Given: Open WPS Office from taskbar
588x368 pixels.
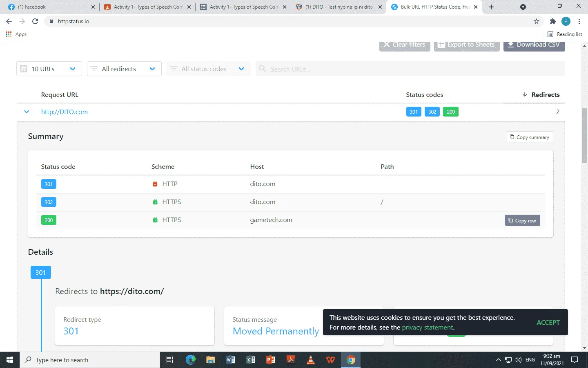Looking at the screenshot, I should [331, 360].
